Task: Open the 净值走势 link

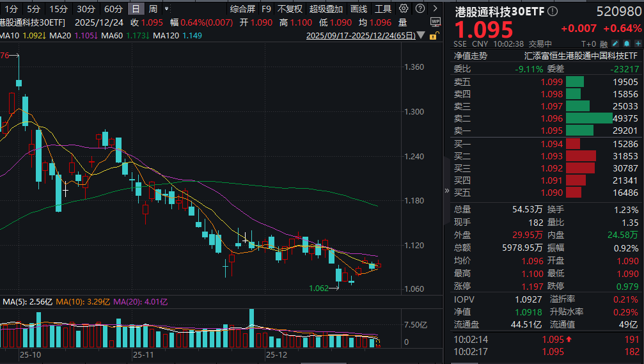Action: click(x=471, y=56)
